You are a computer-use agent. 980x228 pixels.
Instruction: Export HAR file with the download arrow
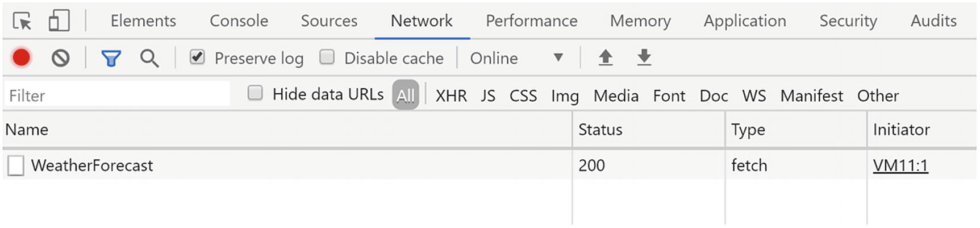644,57
